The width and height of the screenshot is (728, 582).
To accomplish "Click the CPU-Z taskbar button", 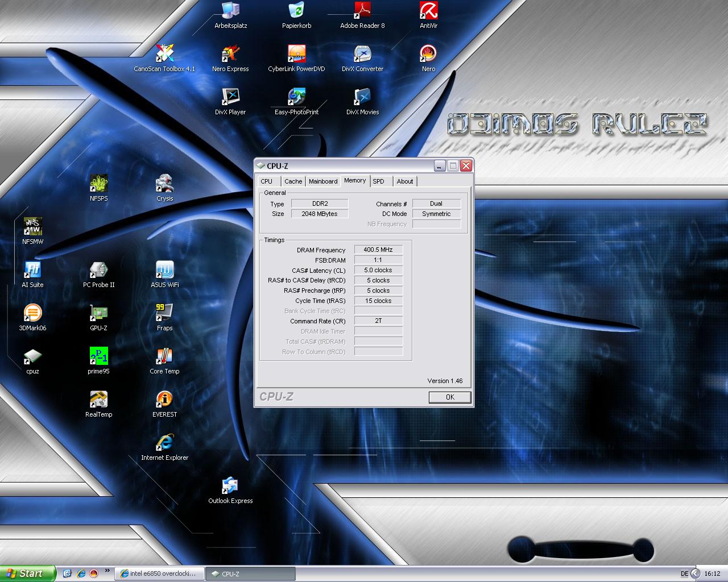I will pos(250,573).
